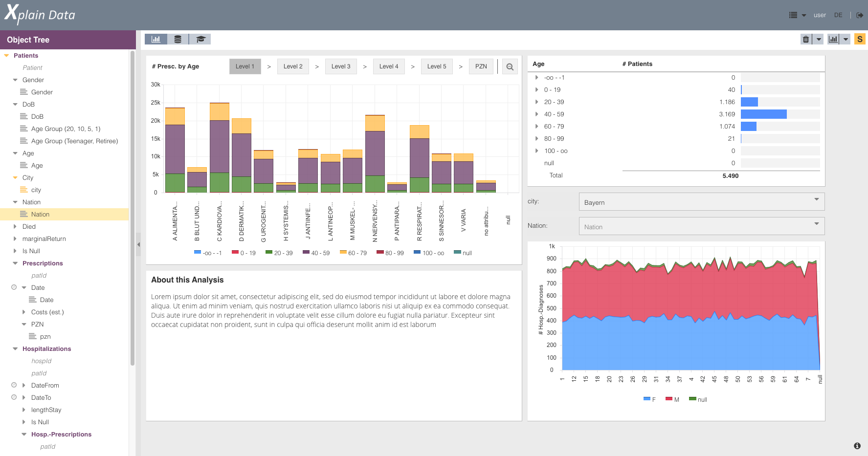Viewport: 868px width, 456px height.
Task: Click the magnifier search icon in chart panel
Action: [510, 66]
